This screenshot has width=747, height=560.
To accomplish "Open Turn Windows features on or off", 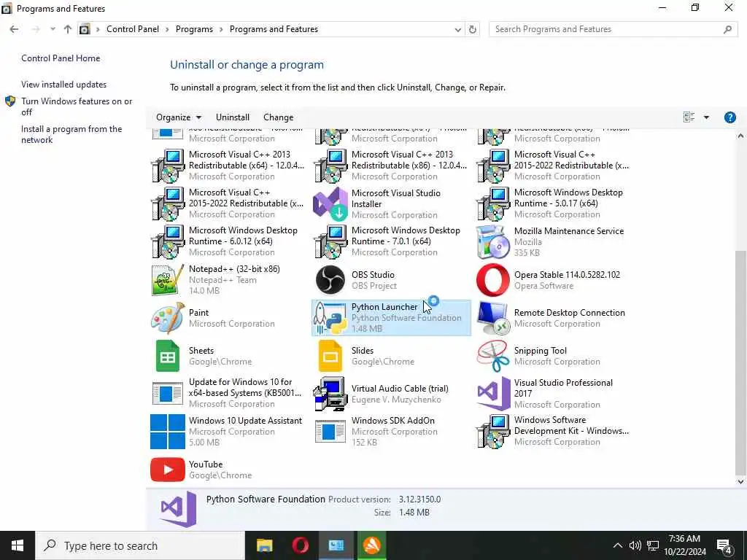I will pyautogui.click(x=77, y=106).
